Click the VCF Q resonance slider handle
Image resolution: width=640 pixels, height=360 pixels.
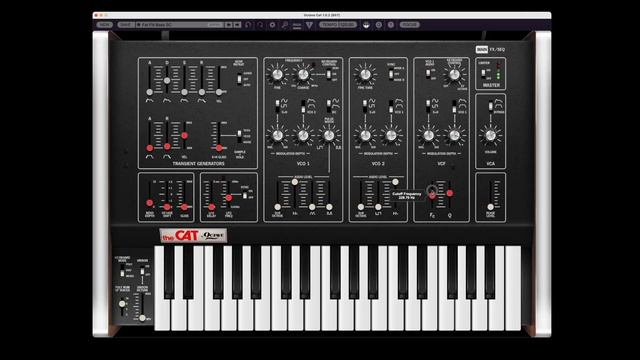pyautogui.click(x=450, y=193)
